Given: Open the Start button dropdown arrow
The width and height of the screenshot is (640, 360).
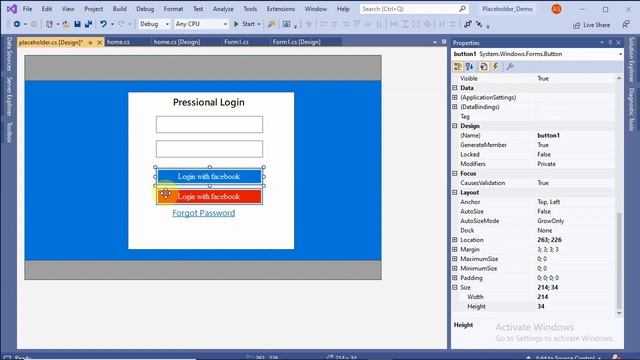Looking at the screenshot, I should (x=259, y=24).
